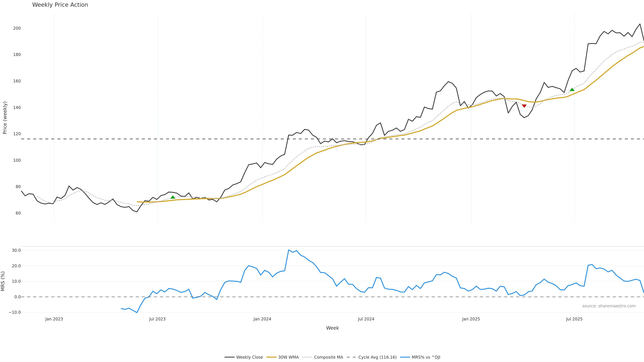Click the blue MRS% legend line swatch

(405, 357)
